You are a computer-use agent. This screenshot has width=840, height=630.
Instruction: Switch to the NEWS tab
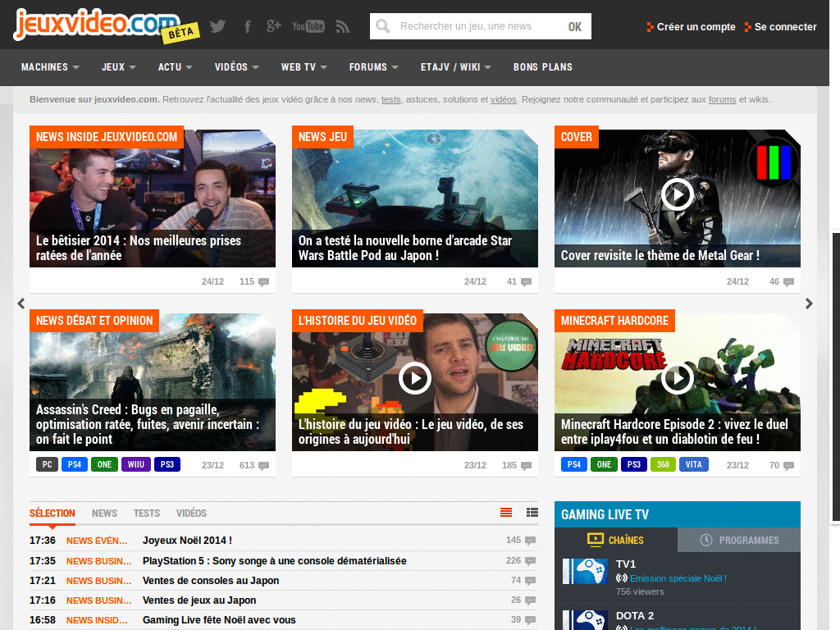click(104, 514)
